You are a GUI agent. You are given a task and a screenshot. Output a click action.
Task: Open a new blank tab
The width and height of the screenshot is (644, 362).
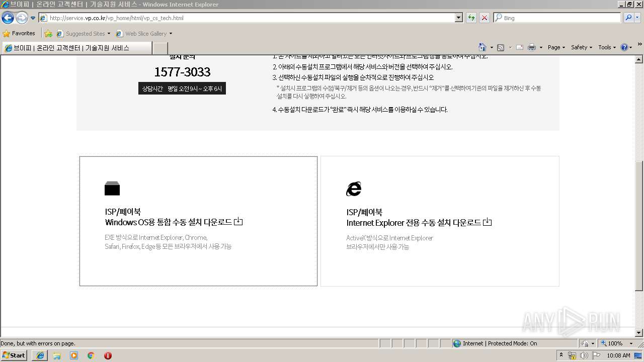160,48
